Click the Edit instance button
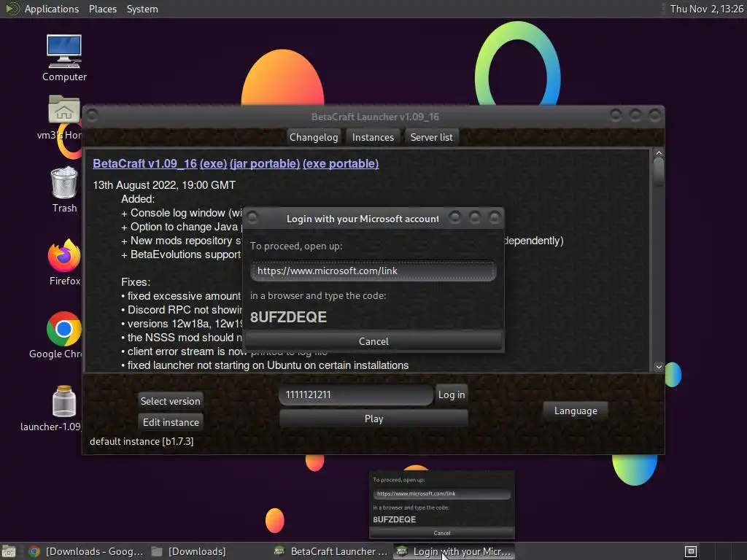The image size is (747, 560). pos(171,422)
